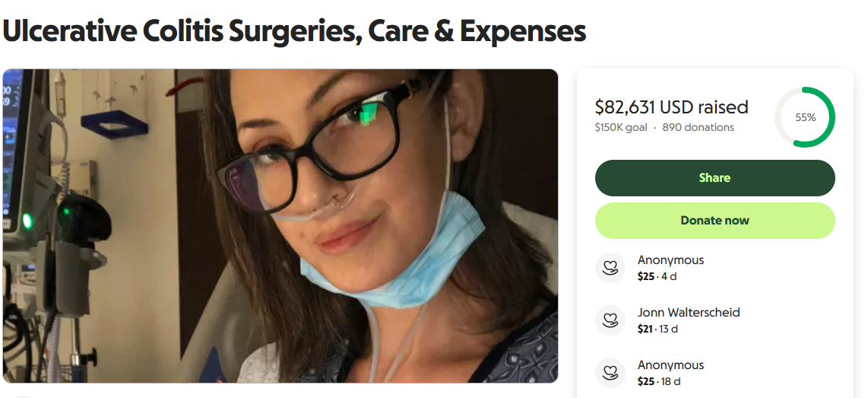Click heart-hand icon beside the 4 d Anonymous donation
Image resolution: width=868 pixels, height=398 pixels.
[x=610, y=268]
